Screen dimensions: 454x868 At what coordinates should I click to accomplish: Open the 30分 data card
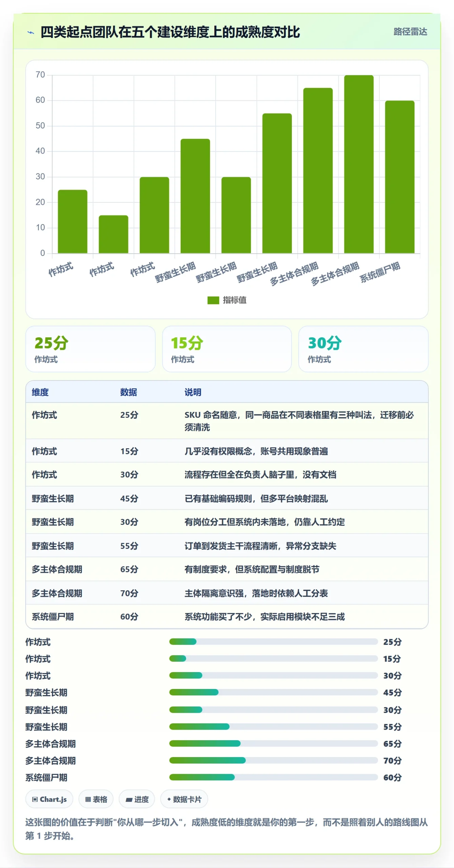tap(363, 349)
